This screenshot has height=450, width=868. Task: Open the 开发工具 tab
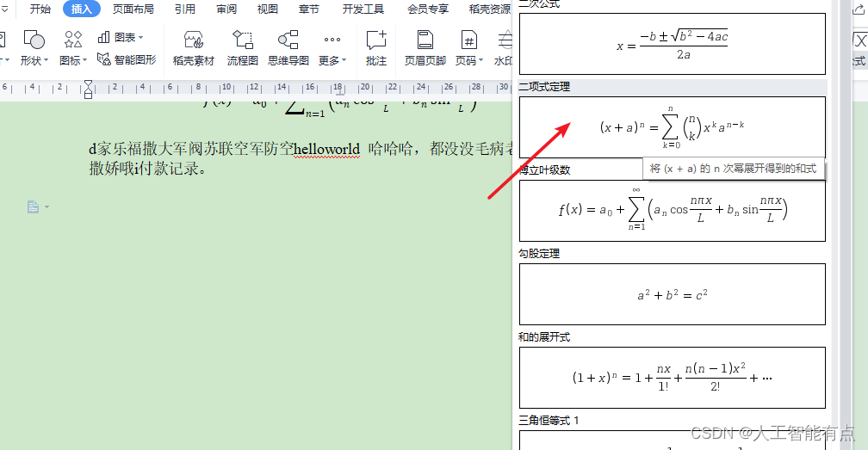[363, 9]
